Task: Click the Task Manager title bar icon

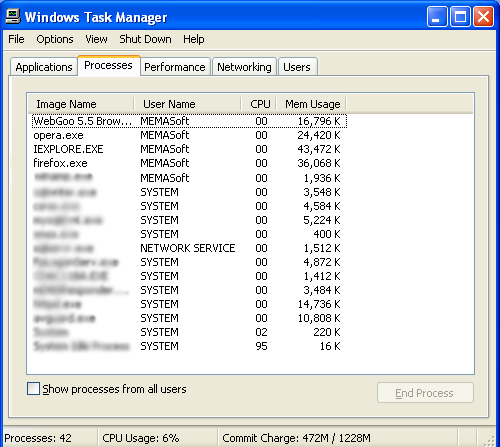Action: pyautogui.click(x=13, y=17)
